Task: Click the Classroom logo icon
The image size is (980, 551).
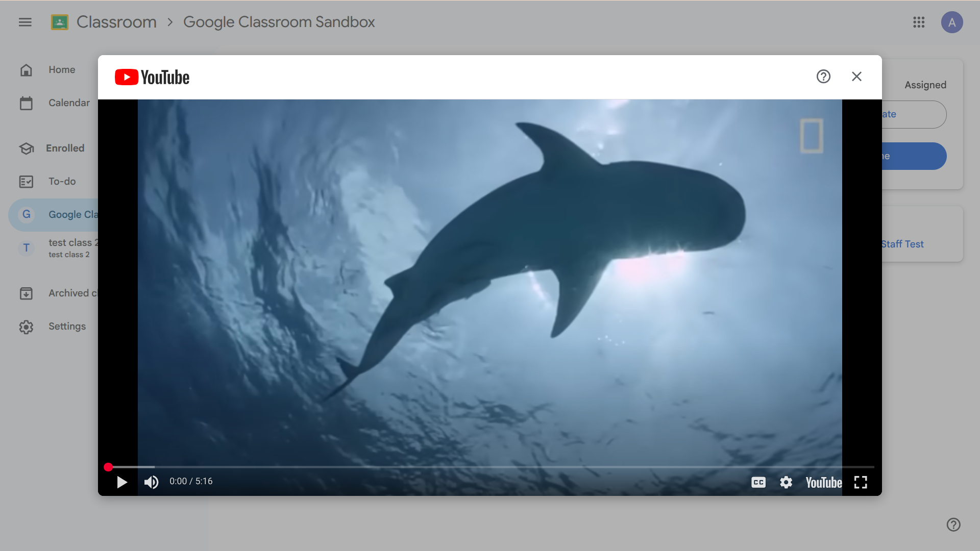Action: [60, 22]
